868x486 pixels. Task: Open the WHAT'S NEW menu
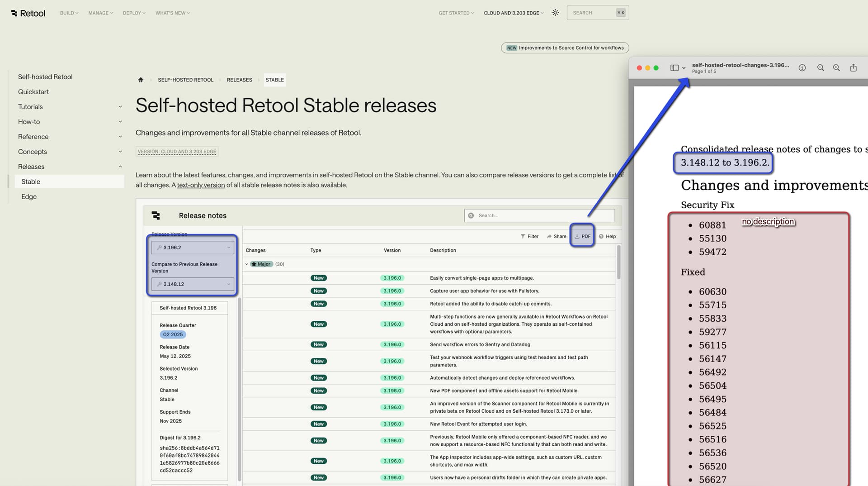click(173, 13)
